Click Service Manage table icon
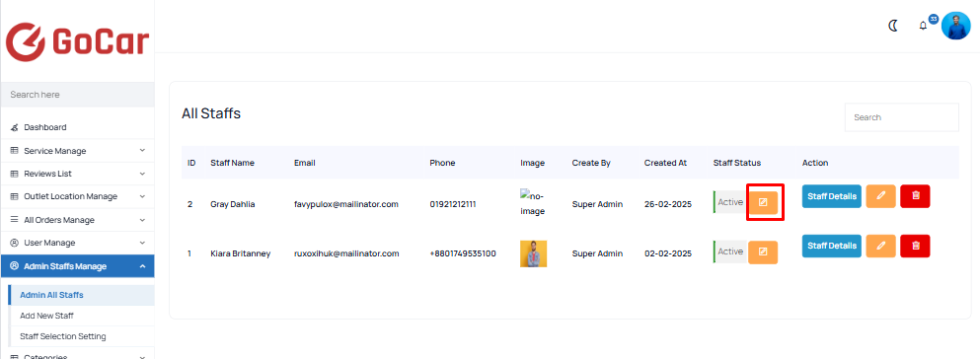 pyautogui.click(x=15, y=151)
